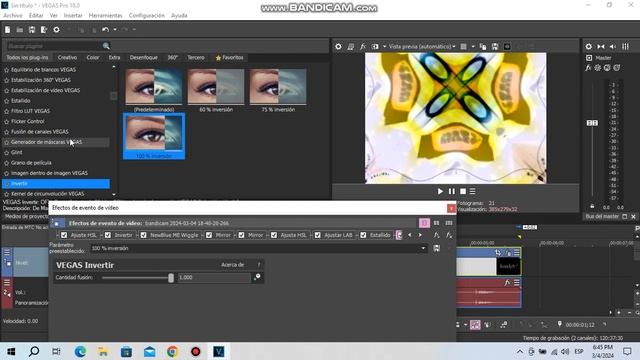Uncheck the Ajustar LAB effect checkbox
The height and width of the screenshot is (360, 640).
(x=318, y=235)
